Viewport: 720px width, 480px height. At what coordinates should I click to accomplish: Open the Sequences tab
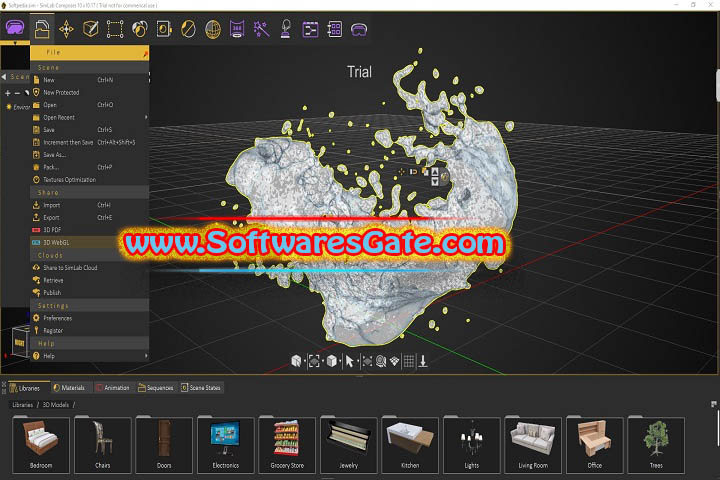(x=156, y=388)
